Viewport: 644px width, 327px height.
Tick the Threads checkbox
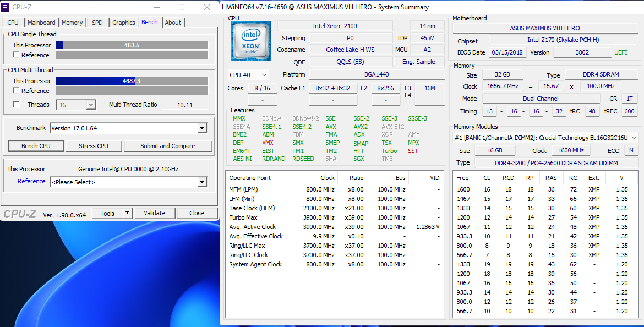coord(16,105)
